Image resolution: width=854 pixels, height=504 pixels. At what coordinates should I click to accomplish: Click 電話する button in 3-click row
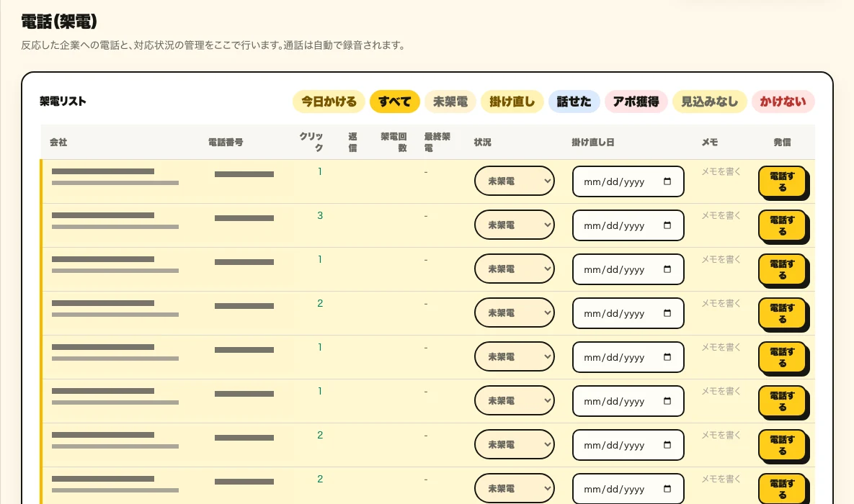(x=782, y=225)
